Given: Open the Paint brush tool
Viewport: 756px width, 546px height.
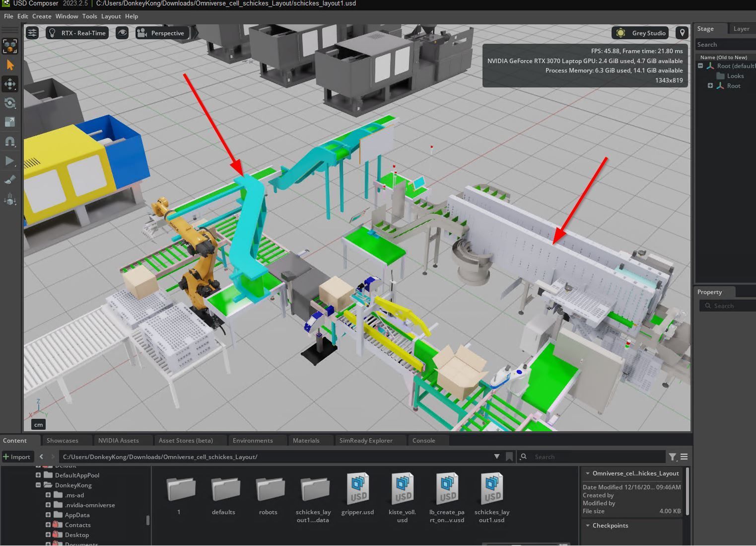Looking at the screenshot, I should pyautogui.click(x=10, y=180).
